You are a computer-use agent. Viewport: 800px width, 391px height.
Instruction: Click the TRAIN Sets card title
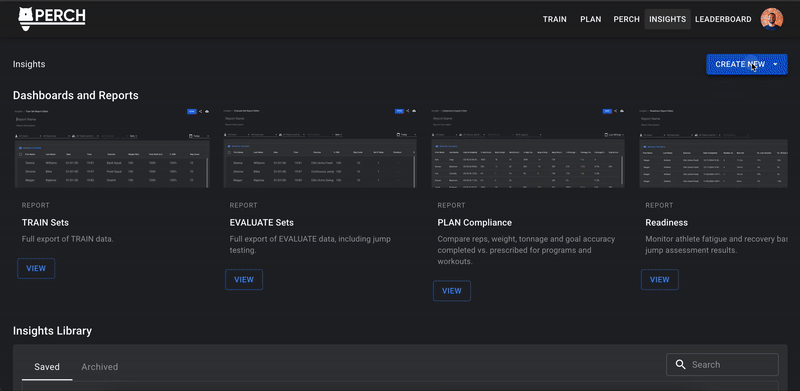click(45, 223)
